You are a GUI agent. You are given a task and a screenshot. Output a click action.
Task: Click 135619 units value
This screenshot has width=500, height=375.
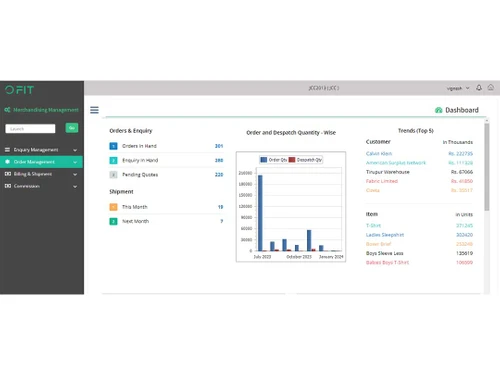coord(464,253)
